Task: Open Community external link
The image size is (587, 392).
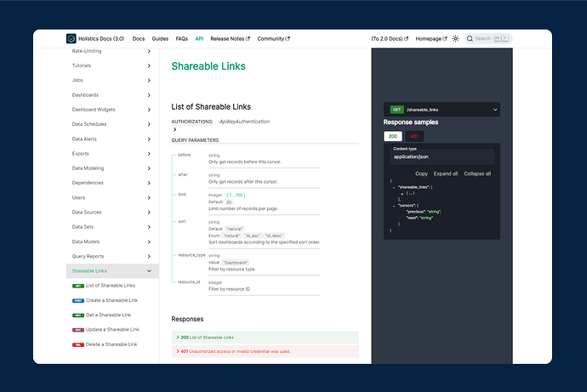Action: (x=273, y=38)
